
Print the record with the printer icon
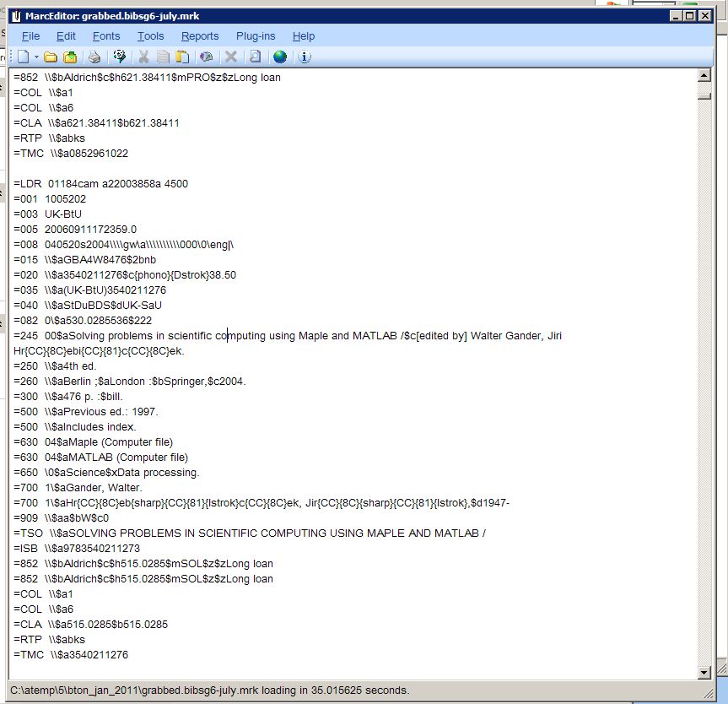coord(94,57)
